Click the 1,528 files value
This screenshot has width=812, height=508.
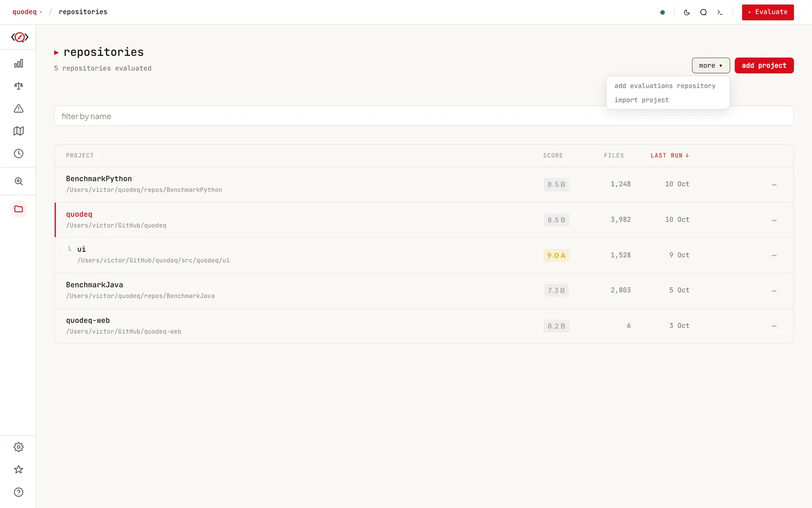[x=621, y=255]
